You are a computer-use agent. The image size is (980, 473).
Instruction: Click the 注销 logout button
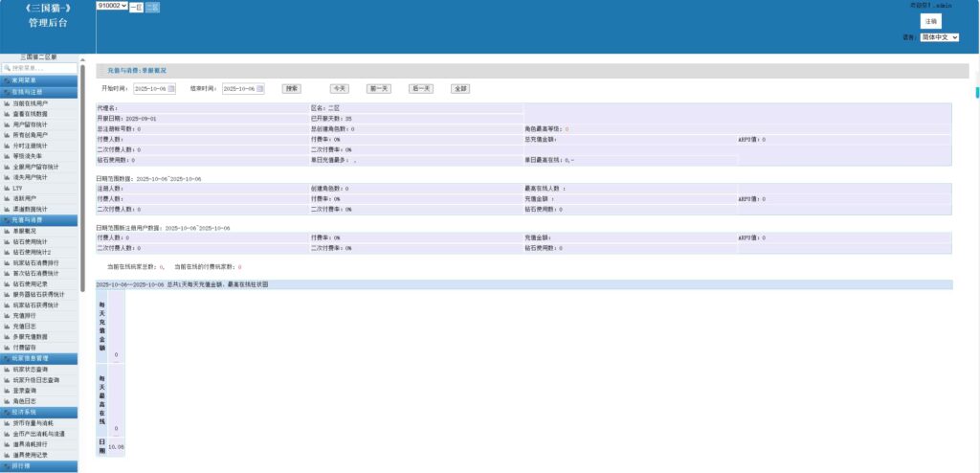[x=930, y=21]
